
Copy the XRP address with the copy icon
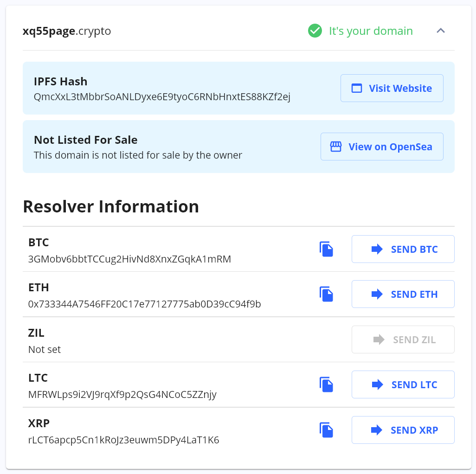(x=327, y=430)
